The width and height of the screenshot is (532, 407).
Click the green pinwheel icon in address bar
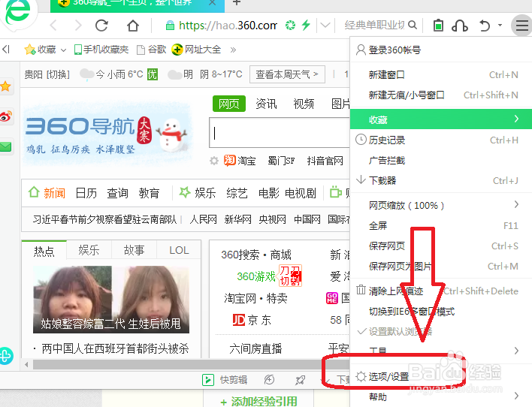coord(290,25)
